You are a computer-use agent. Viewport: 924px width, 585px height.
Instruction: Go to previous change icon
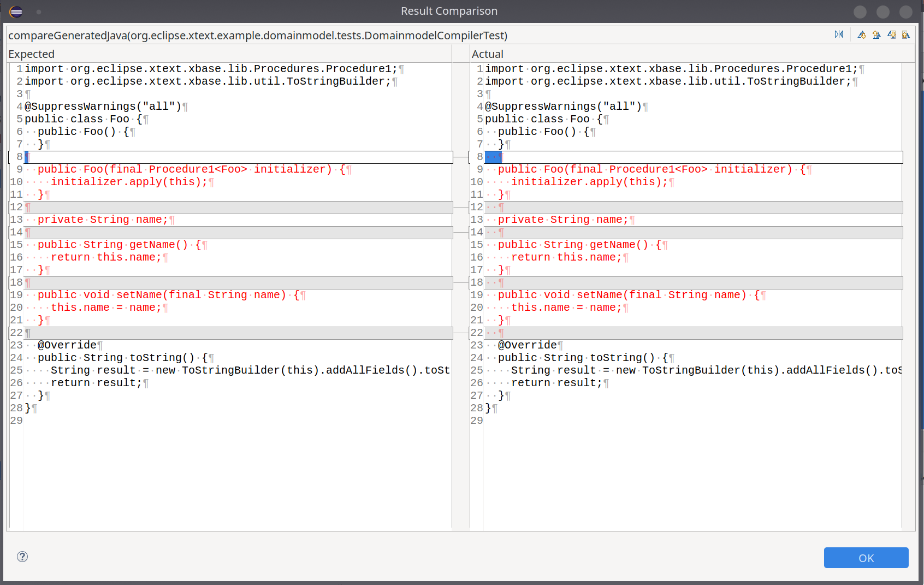(x=906, y=34)
